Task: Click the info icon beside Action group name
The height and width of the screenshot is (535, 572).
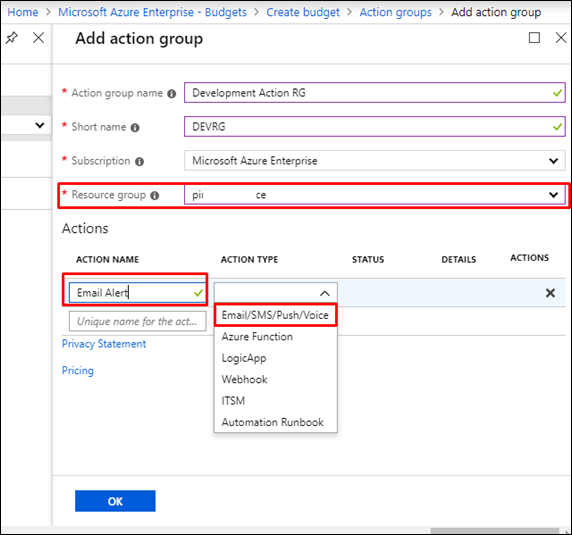Action: click(171, 94)
